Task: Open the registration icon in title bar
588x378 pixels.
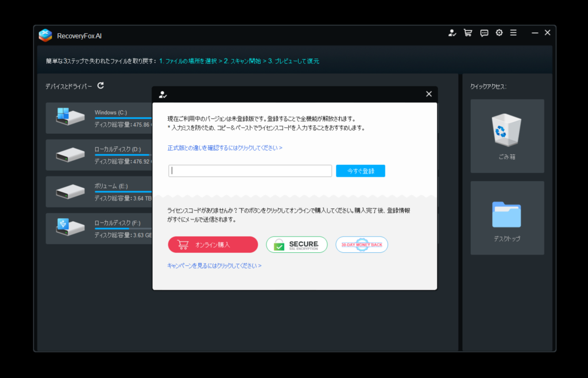Action: tap(452, 33)
